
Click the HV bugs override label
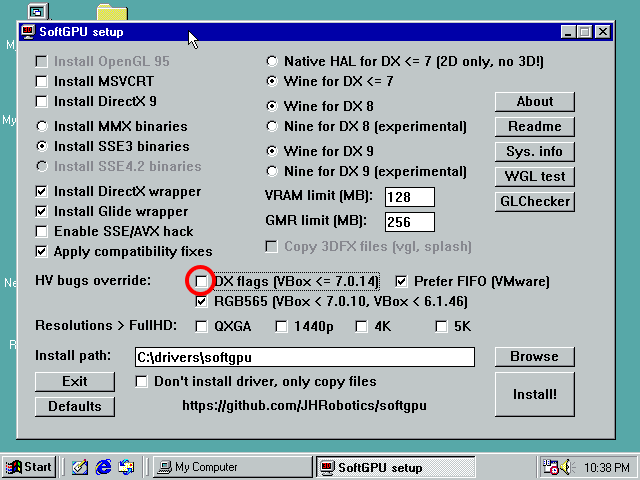(93, 281)
